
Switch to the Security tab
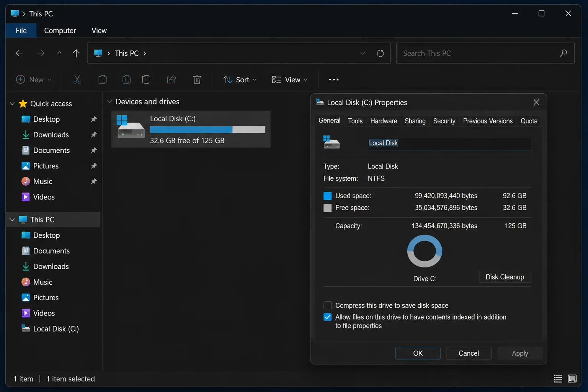pyautogui.click(x=444, y=121)
